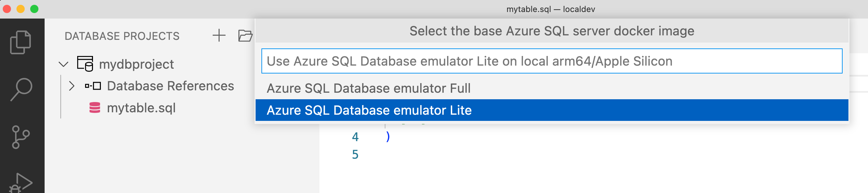Select the Database References tree item
The height and width of the screenshot is (193, 868).
(x=170, y=86)
